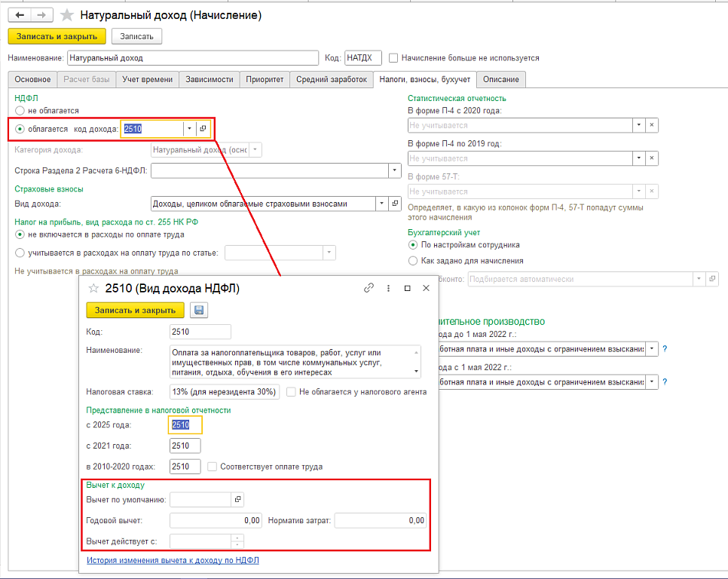Expand Строка Раздела 2 Расчета 6-НДФЛ dropdown
This screenshot has height=579, width=728.
[x=394, y=171]
